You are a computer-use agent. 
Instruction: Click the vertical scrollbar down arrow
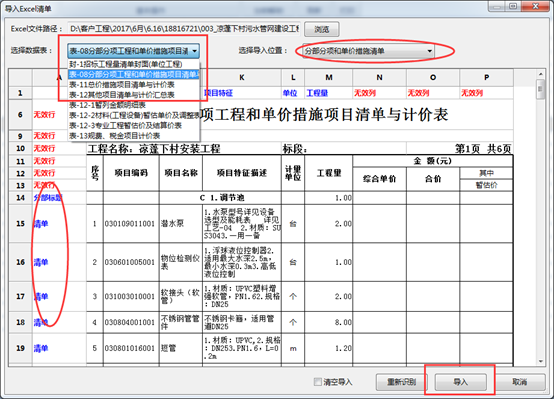click(x=540, y=361)
